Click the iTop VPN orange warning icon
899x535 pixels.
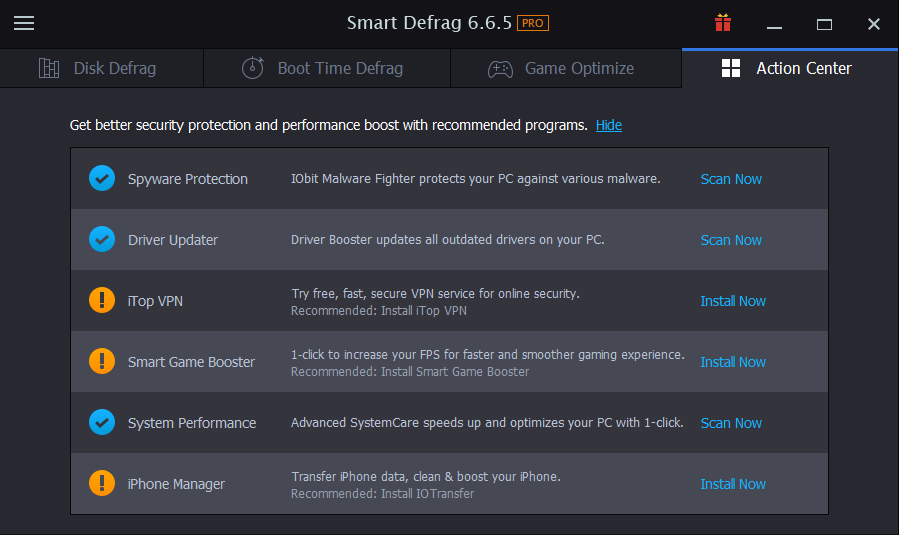pos(102,300)
